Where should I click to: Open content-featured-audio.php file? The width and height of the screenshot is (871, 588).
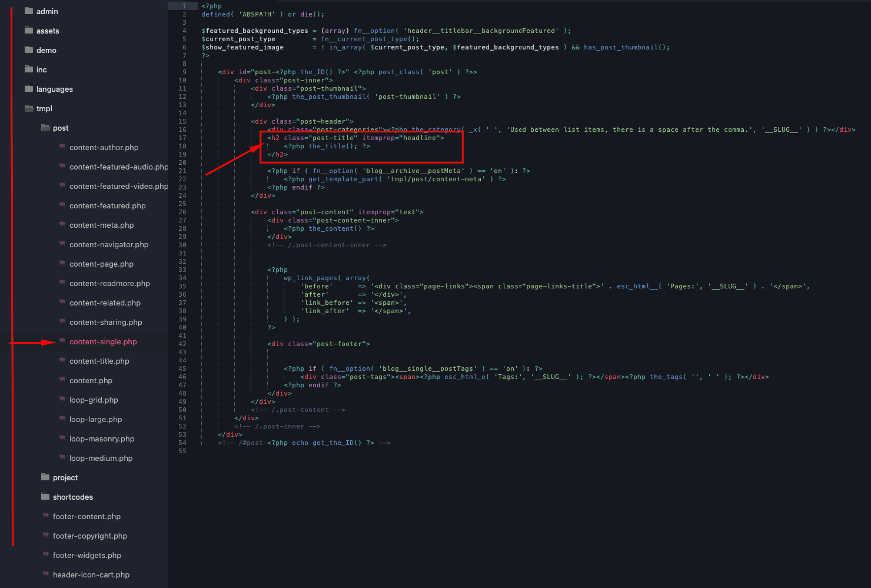(x=118, y=167)
